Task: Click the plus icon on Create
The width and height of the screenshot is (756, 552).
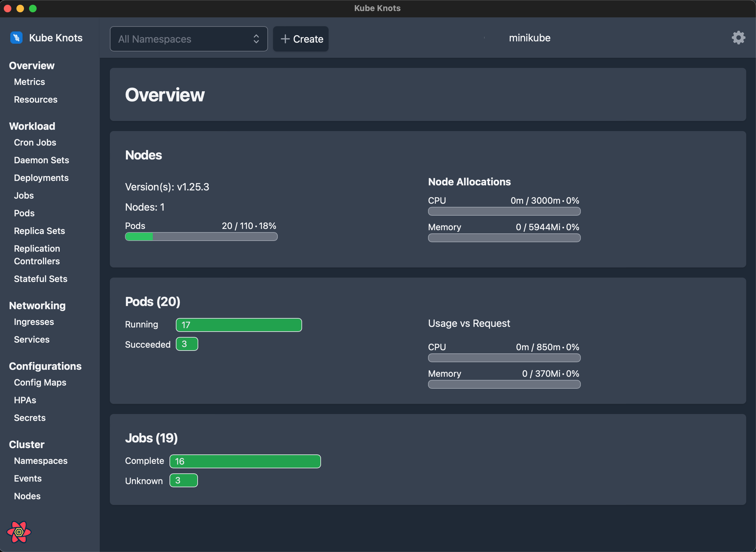Action: (285, 39)
